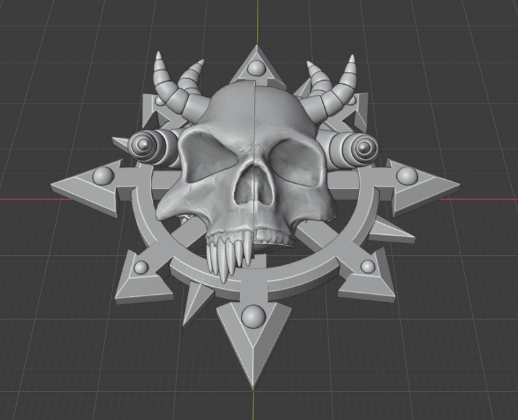Click the left concentric-ringed horn cap
This screenshot has width=518, height=420.
[x=143, y=145]
